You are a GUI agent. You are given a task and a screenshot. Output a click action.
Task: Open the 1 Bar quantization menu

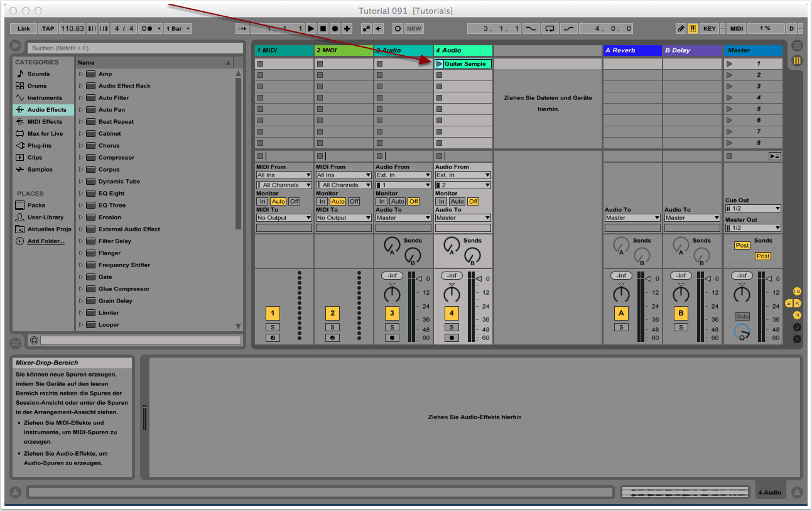(x=178, y=28)
